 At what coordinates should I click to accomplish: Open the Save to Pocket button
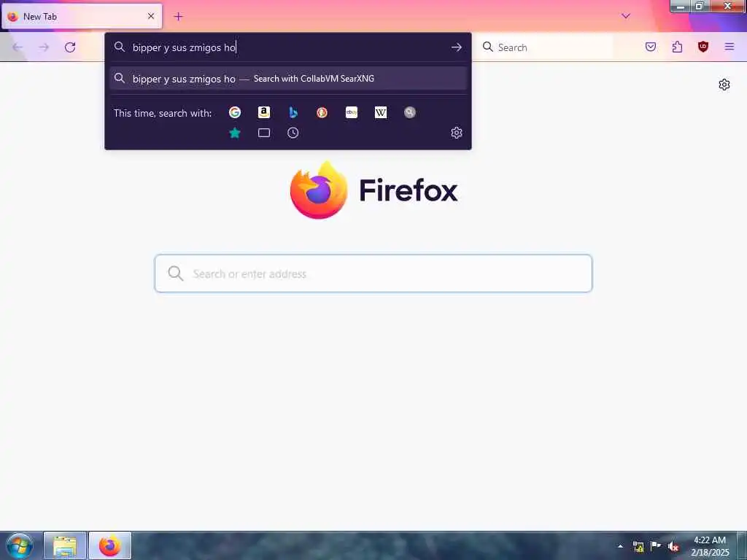click(651, 47)
